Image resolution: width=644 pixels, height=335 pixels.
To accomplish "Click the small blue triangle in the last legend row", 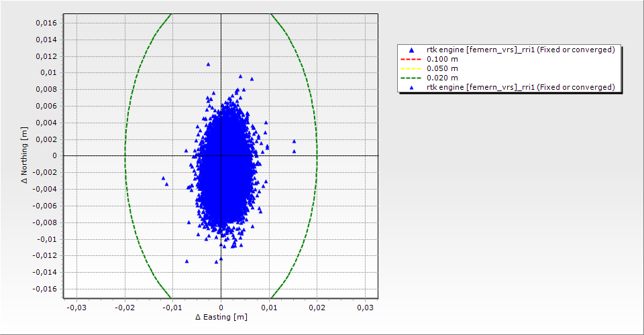I will (x=411, y=87).
